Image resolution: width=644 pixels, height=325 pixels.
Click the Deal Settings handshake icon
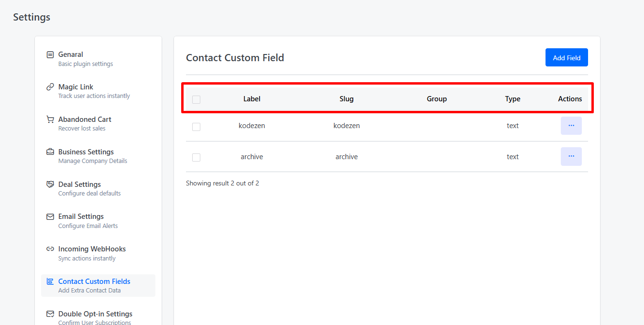pyautogui.click(x=50, y=184)
